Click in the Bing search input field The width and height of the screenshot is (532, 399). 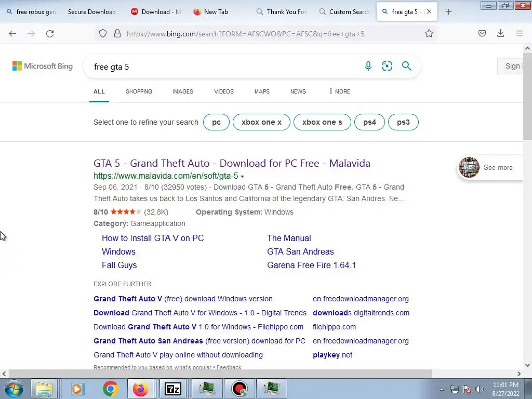point(224,66)
